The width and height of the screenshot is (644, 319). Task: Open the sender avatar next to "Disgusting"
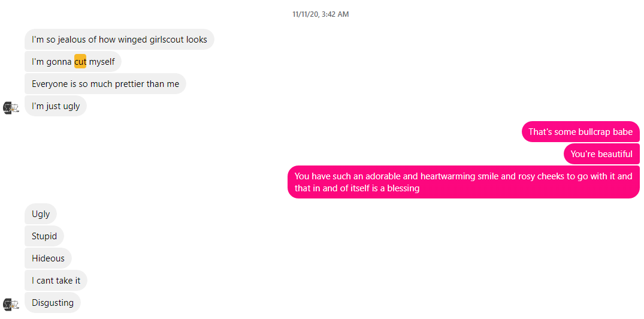11,304
